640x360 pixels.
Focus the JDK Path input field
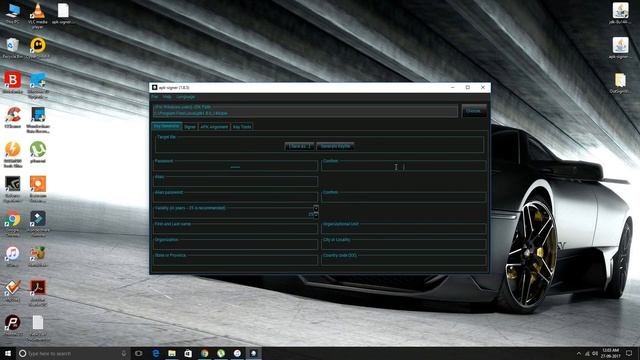(305, 111)
